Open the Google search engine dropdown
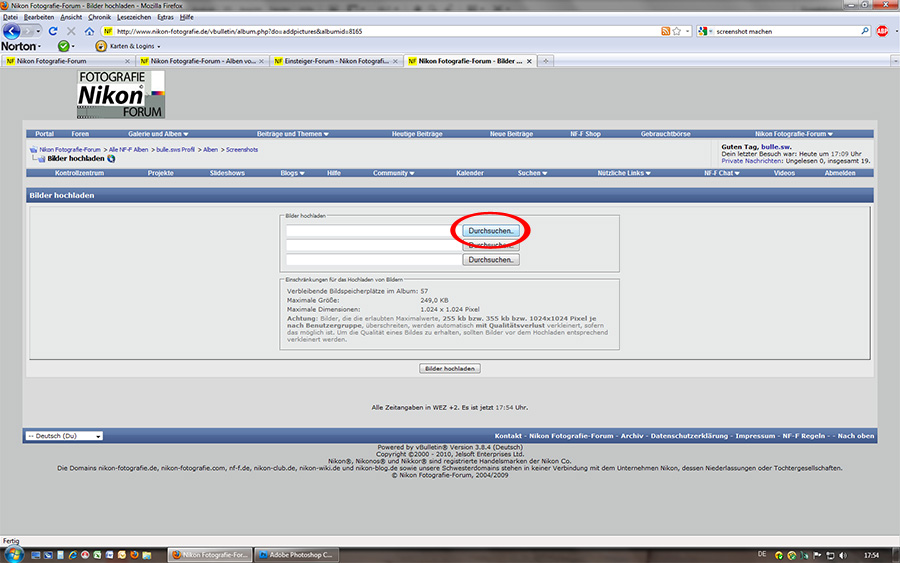Screen dimensions: 900x563 click(705, 31)
